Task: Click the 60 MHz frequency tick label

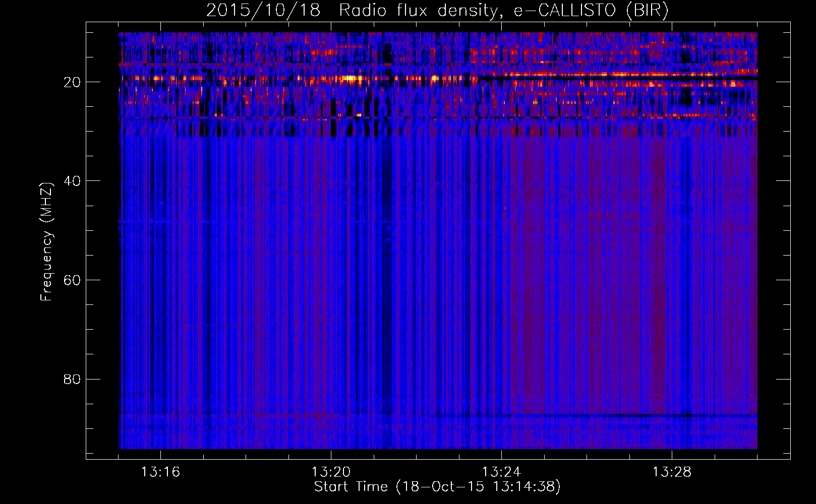Action: pos(73,280)
